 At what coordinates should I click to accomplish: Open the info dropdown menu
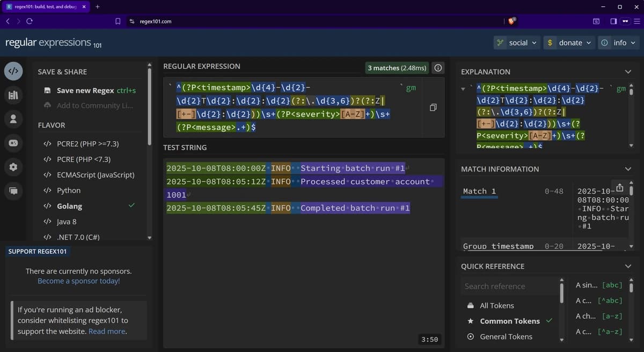(x=618, y=42)
